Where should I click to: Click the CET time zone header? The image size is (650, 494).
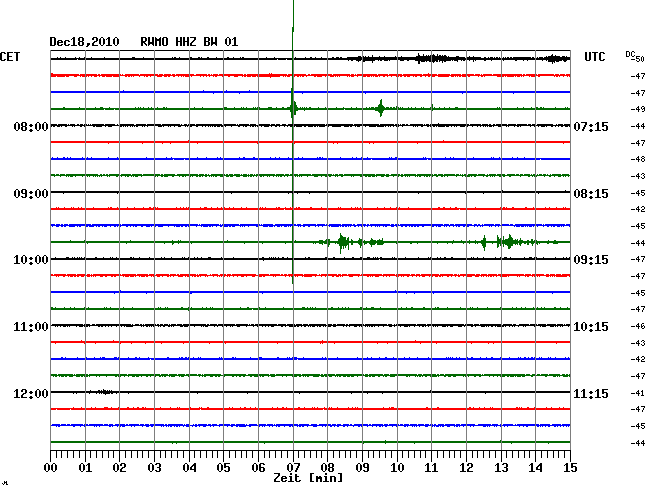[x=10, y=57]
